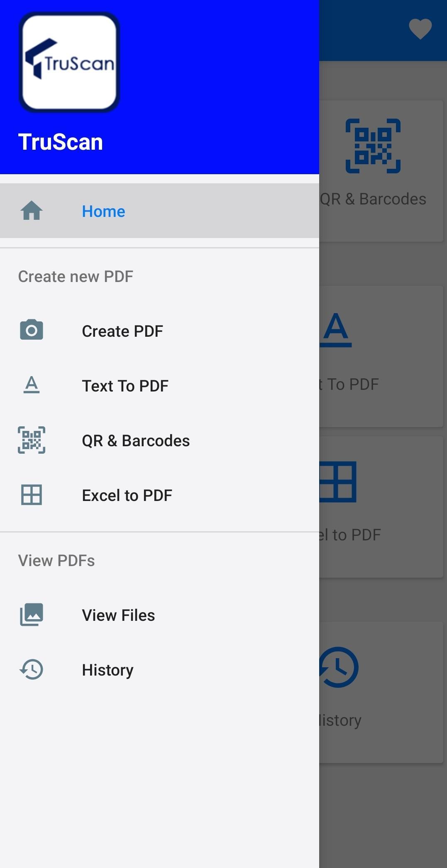Choose Text To PDF option
Viewport: 447px width, 868px height.
pyautogui.click(x=159, y=386)
